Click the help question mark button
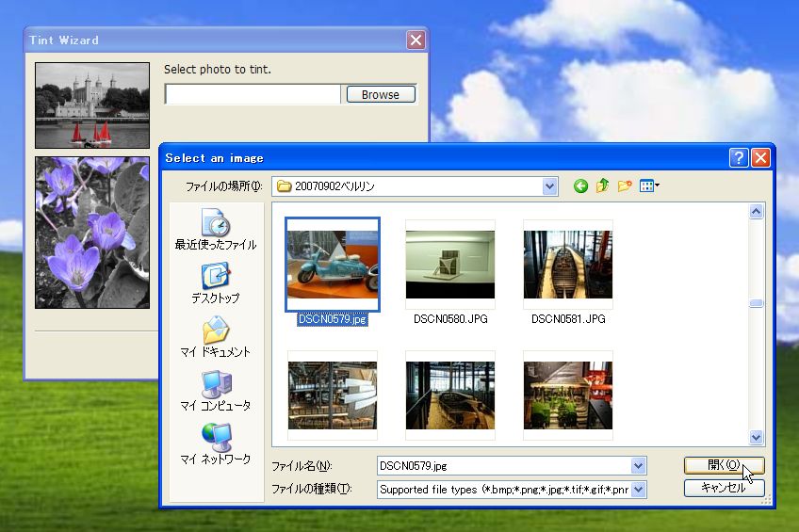The image size is (799, 532). click(739, 158)
